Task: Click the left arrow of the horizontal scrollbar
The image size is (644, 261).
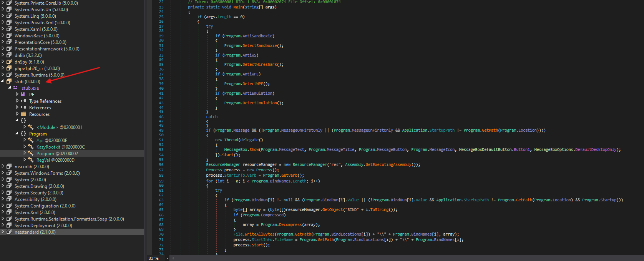Action: tap(173, 258)
